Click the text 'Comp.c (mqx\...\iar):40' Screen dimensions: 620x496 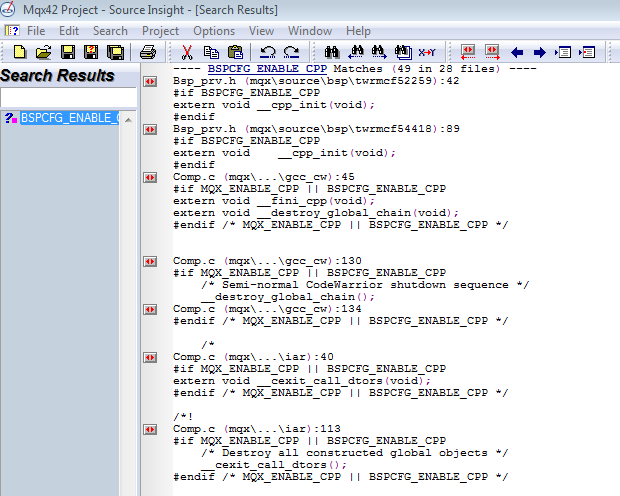coord(253,357)
